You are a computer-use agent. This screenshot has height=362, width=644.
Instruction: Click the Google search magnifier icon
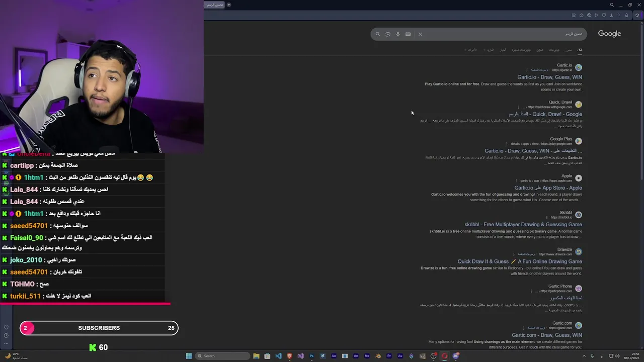[x=378, y=34]
